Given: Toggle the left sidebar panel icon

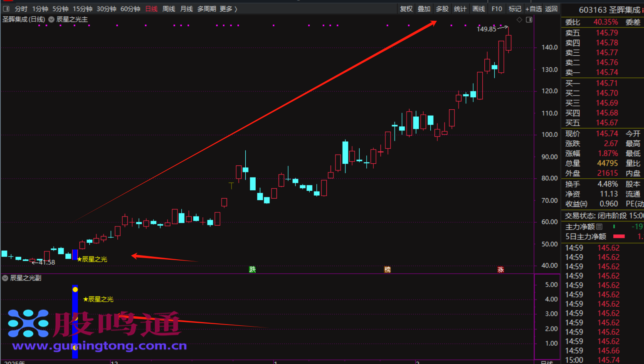Looking at the screenshot, I should tap(6, 9).
